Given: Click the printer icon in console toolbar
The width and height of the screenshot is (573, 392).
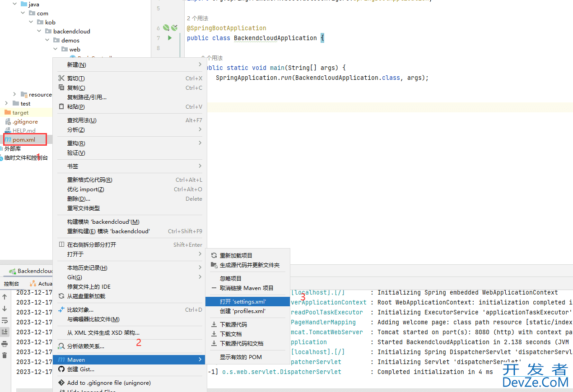Looking at the screenshot, I should click(x=5, y=344).
